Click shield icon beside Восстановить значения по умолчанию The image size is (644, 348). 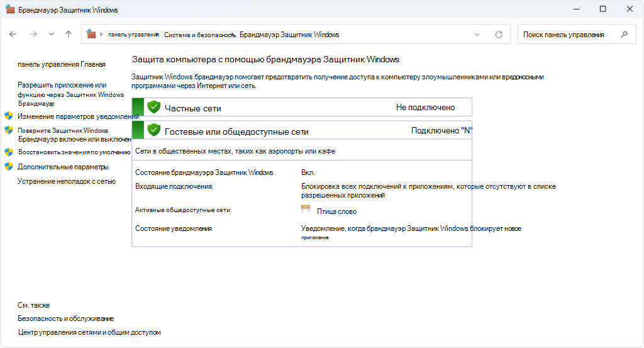tap(9, 152)
